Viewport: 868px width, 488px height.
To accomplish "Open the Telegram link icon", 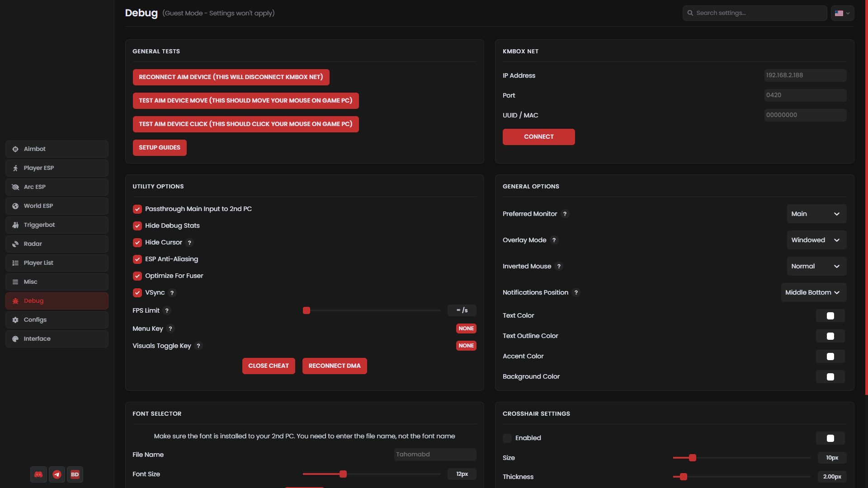I will click(57, 474).
